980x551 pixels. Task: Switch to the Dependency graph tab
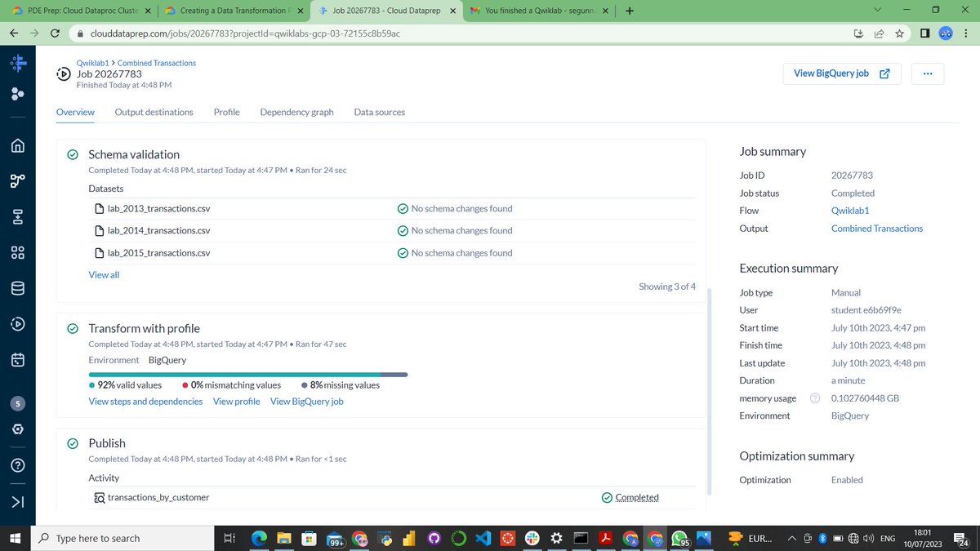(x=296, y=112)
